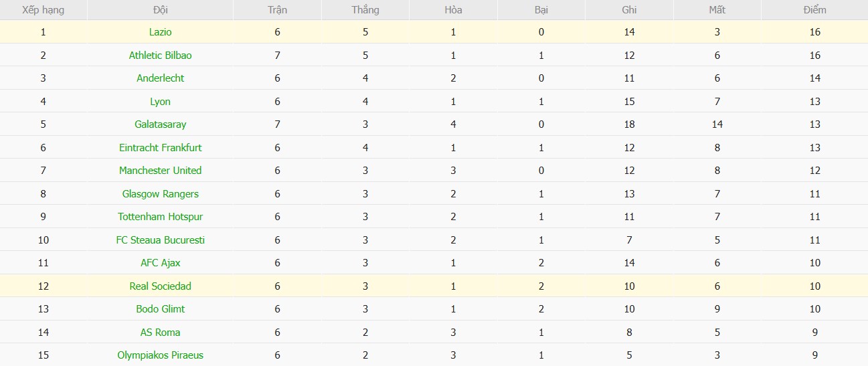Select the Galatasaray team link

161,124
